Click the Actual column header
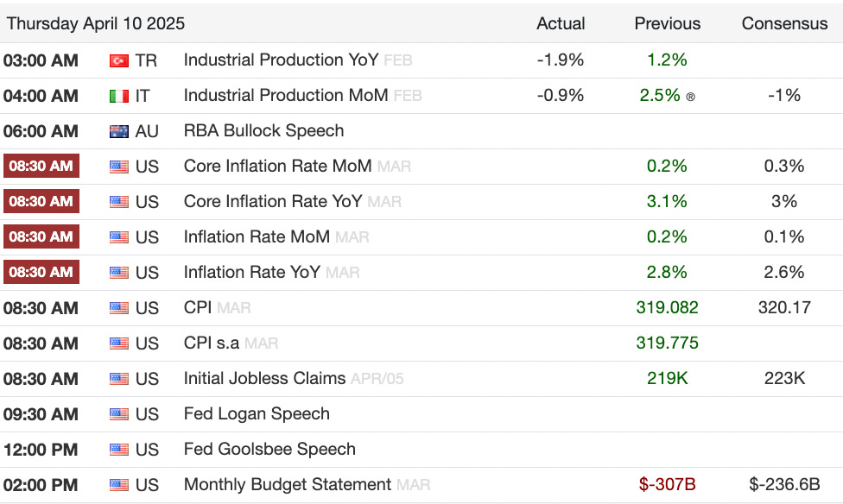 [x=561, y=23]
